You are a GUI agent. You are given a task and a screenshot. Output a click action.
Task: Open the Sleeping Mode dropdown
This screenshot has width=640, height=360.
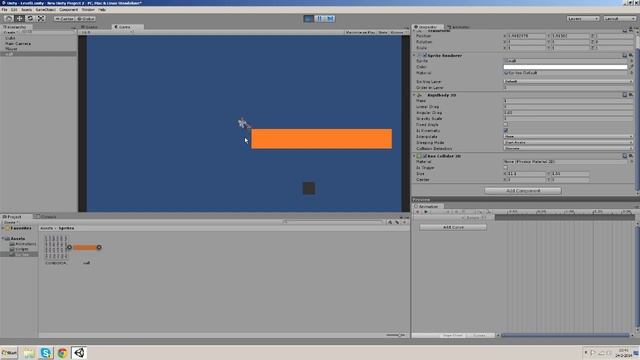568,142
